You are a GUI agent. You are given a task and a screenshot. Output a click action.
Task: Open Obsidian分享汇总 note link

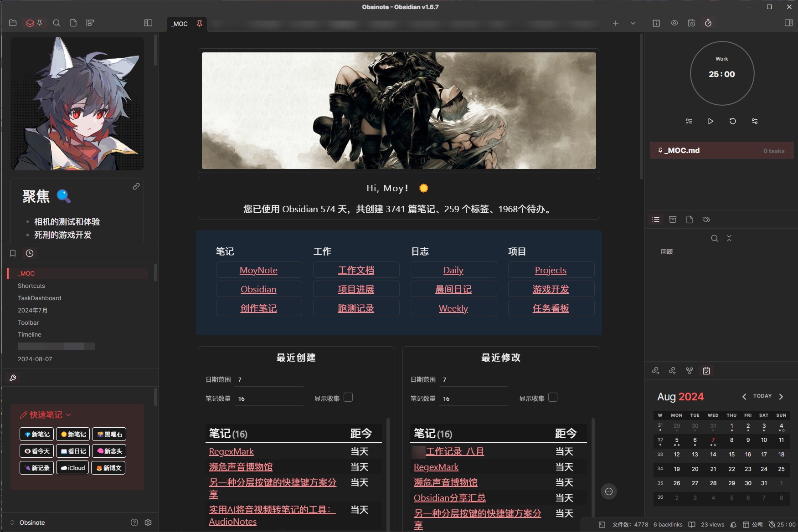coord(450,498)
